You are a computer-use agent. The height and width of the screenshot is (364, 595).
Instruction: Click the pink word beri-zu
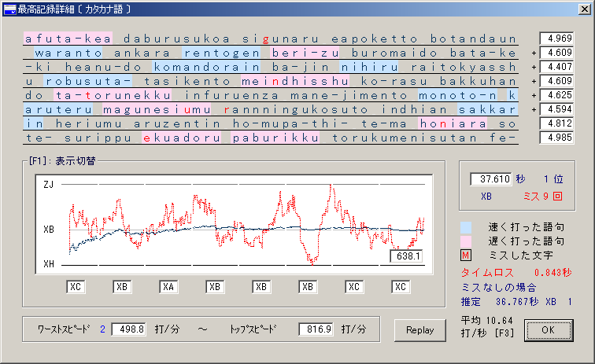click(305, 53)
